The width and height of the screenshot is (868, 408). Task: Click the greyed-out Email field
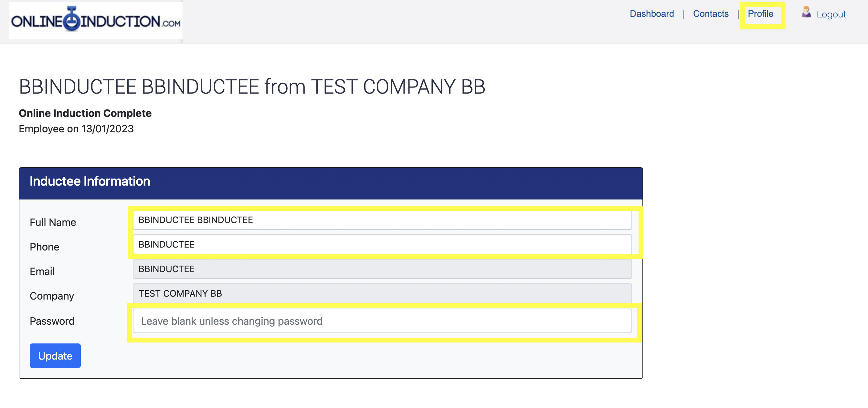pyautogui.click(x=382, y=269)
